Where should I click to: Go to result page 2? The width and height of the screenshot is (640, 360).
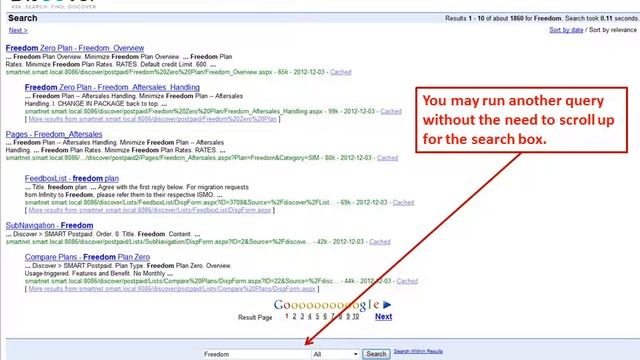click(x=294, y=316)
